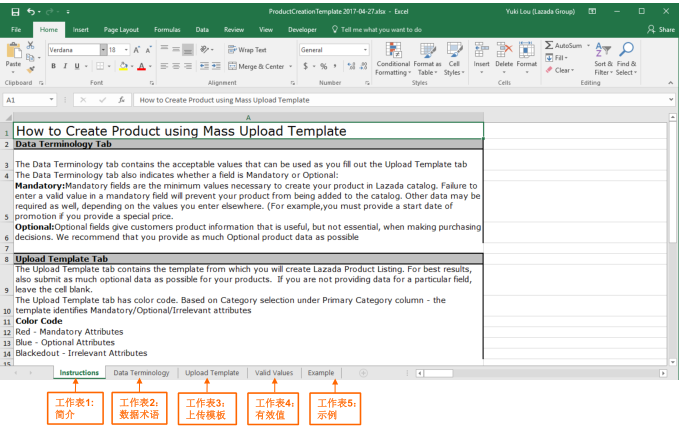The height and width of the screenshot is (429, 681).
Task: Click the Share button
Action: 661,30
